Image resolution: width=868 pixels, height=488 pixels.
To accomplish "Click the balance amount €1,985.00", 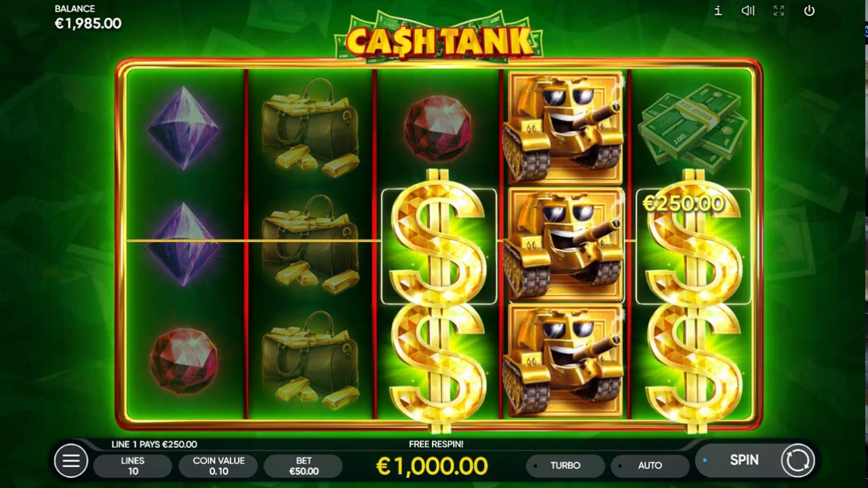I will coord(88,24).
